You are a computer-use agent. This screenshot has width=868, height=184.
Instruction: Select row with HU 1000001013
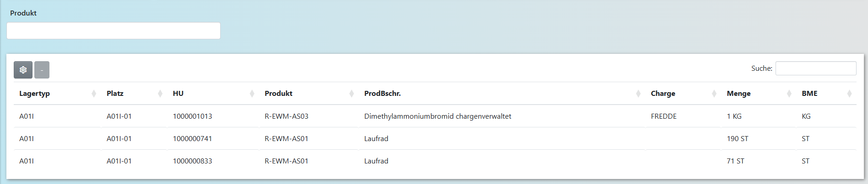coord(192,116)
